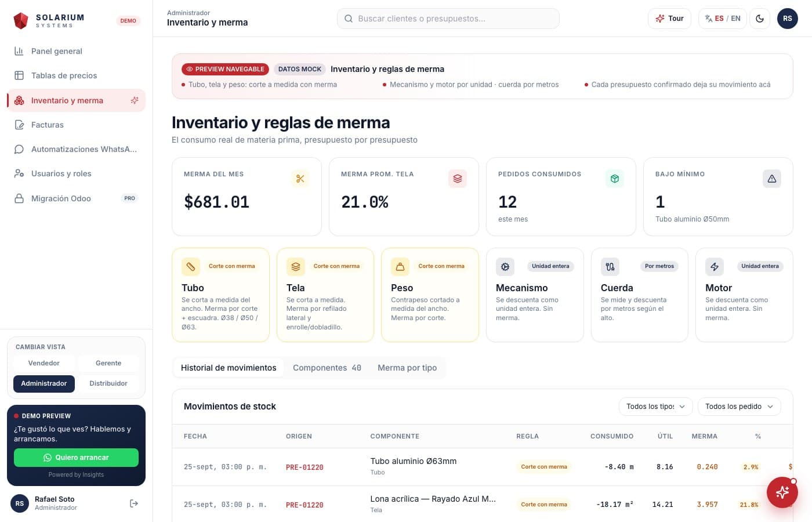Toggle dark mode with moon button
The height and width of the screenshot is (522, 812).
760,19
